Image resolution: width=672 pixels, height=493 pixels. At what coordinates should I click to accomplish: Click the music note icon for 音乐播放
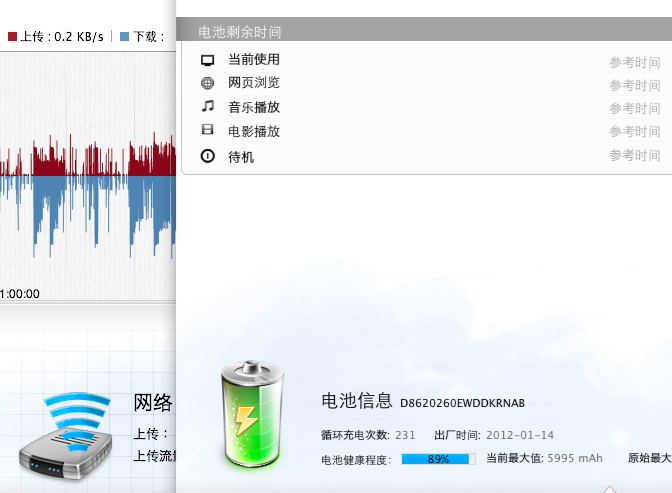[x=208, y=106]
